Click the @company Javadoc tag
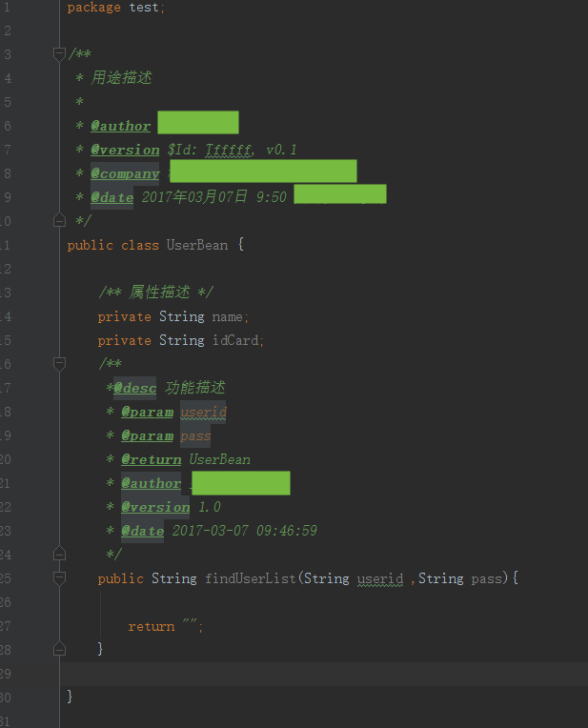This screenshot has height=728, width=588. click(125, 173)
